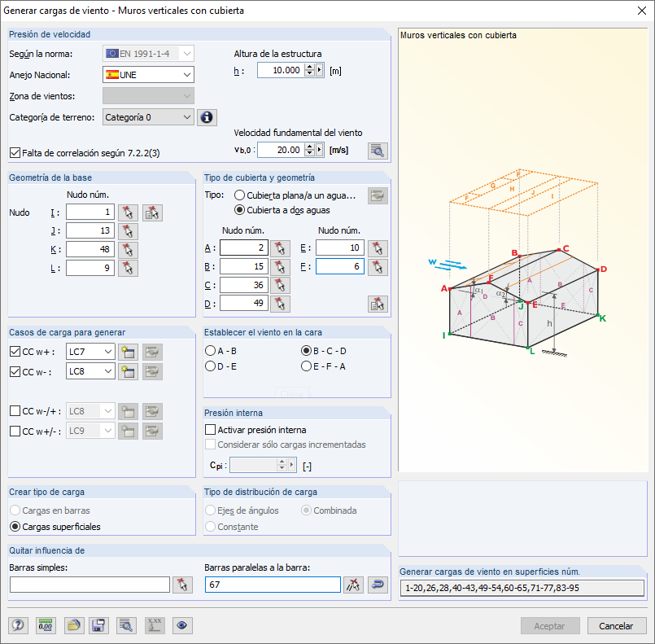Pick roof node B graphically
The height and width of the screenshot is (644, 655).
[280, 266]
